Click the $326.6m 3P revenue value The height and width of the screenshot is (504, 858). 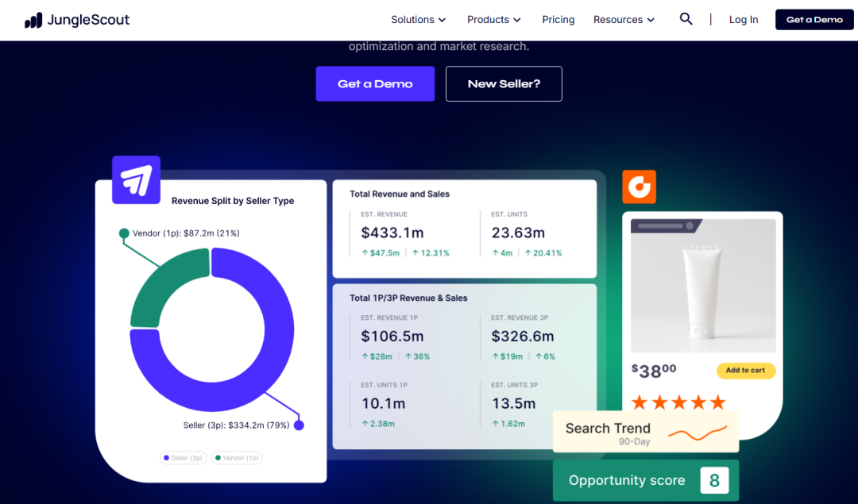pyautogui.click(x=523, y=337)
